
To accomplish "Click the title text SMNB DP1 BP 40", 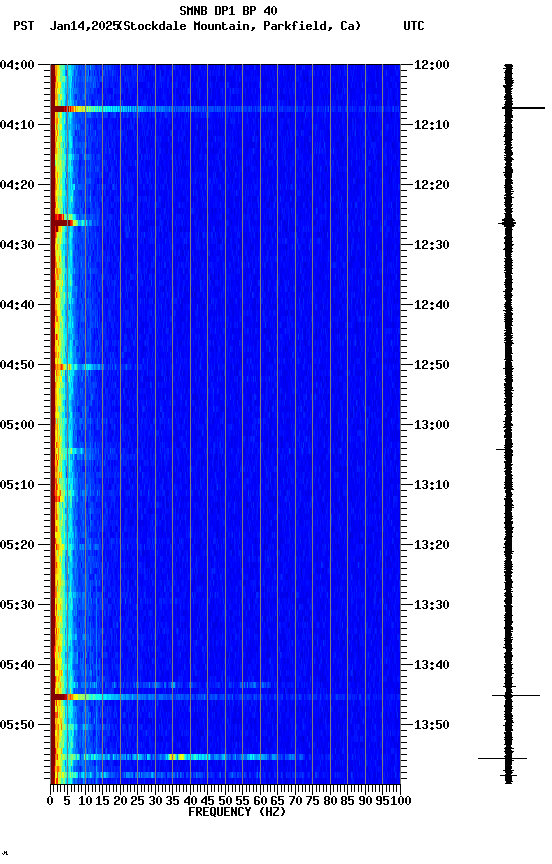I will [228, 10].
